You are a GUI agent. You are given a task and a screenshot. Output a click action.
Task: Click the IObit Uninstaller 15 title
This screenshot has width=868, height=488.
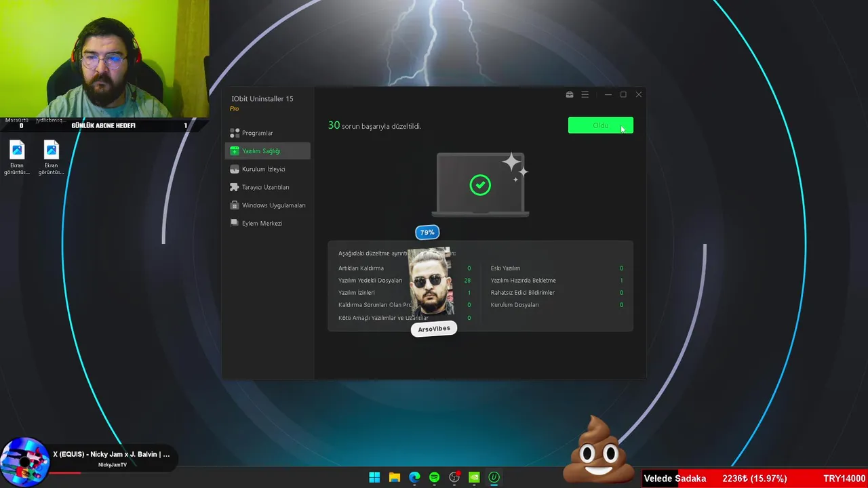(262, 99)
